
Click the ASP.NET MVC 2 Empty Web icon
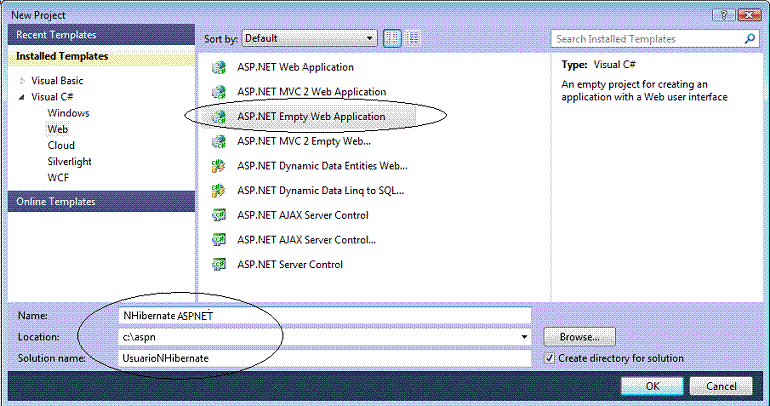click(x=219, y=141)
